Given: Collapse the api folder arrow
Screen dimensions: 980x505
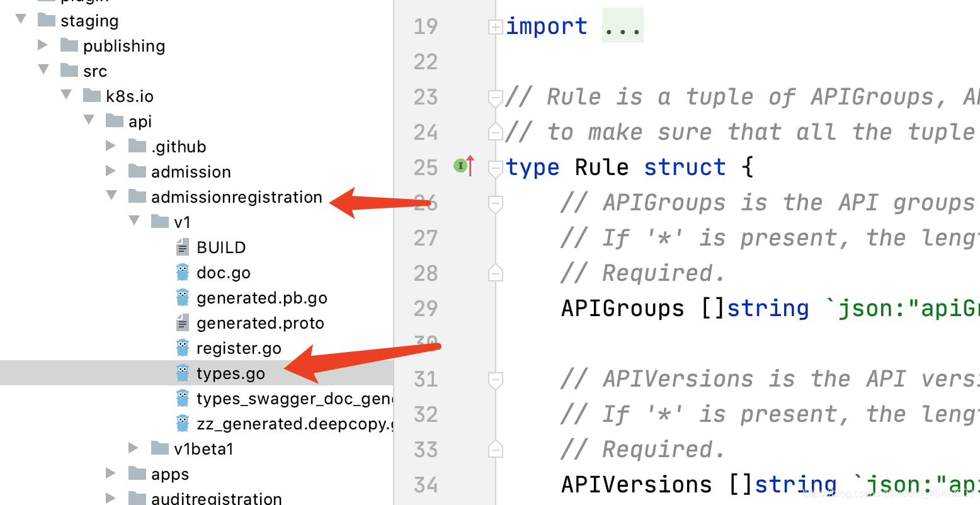Looking at the screenshot, I should click(x=89, y=120).
